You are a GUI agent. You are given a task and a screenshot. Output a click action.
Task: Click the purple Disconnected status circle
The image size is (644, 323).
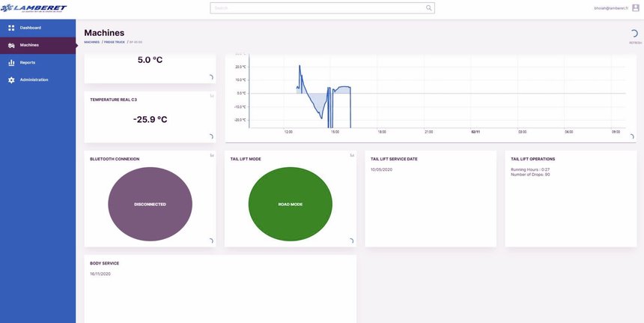(x=150, y=204)
